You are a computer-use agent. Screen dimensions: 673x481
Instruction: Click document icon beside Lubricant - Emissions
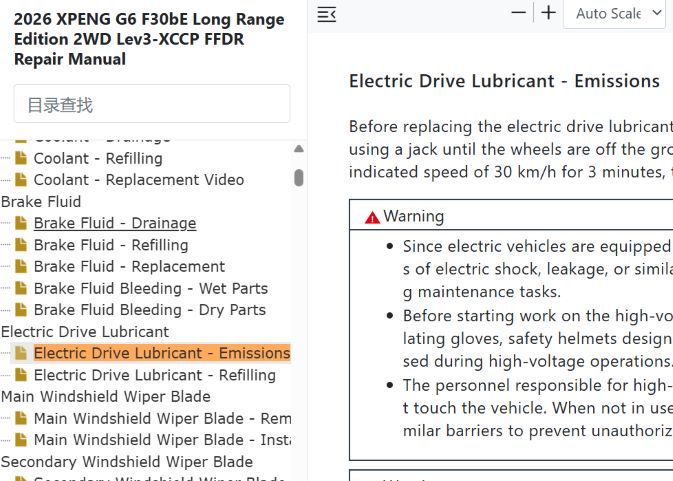21,353
